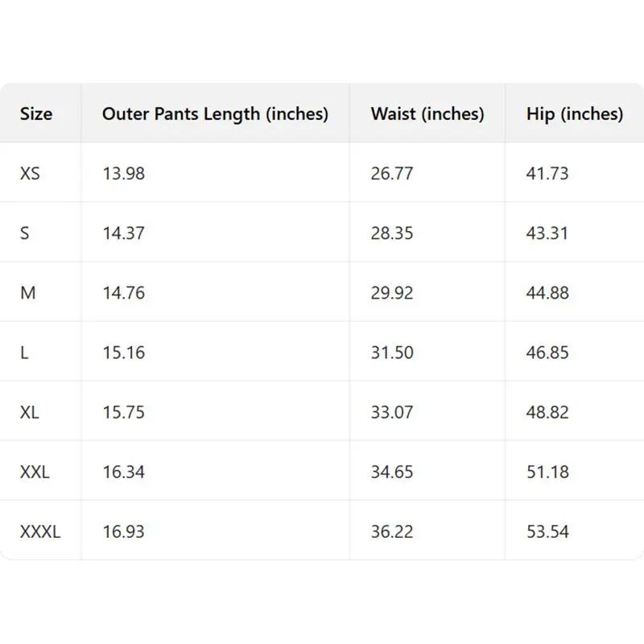
Task: Select the XS size row label
Action: coord(30,173)
